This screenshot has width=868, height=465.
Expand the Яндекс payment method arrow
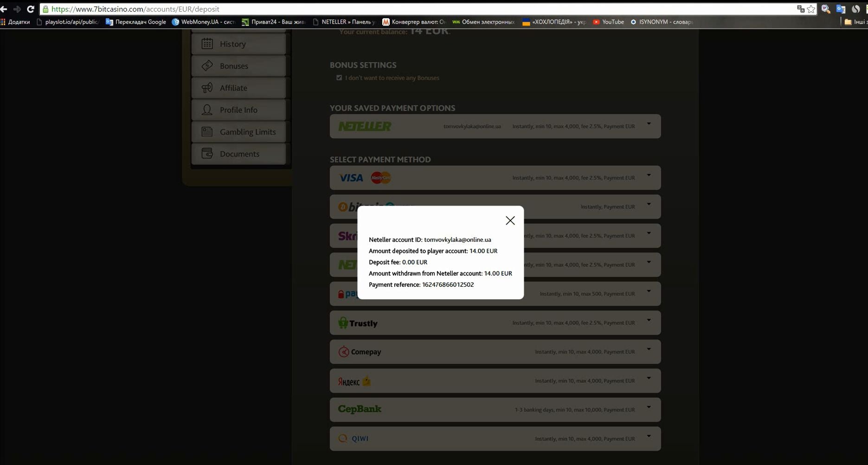click(649, 378)
